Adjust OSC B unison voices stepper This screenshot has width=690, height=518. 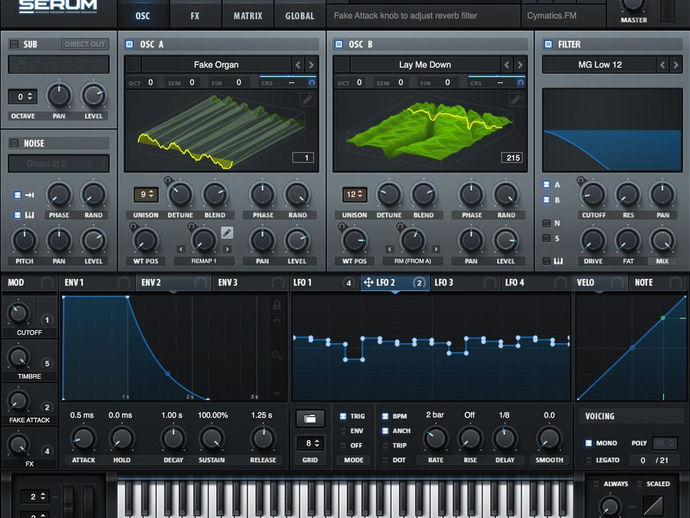355,194
